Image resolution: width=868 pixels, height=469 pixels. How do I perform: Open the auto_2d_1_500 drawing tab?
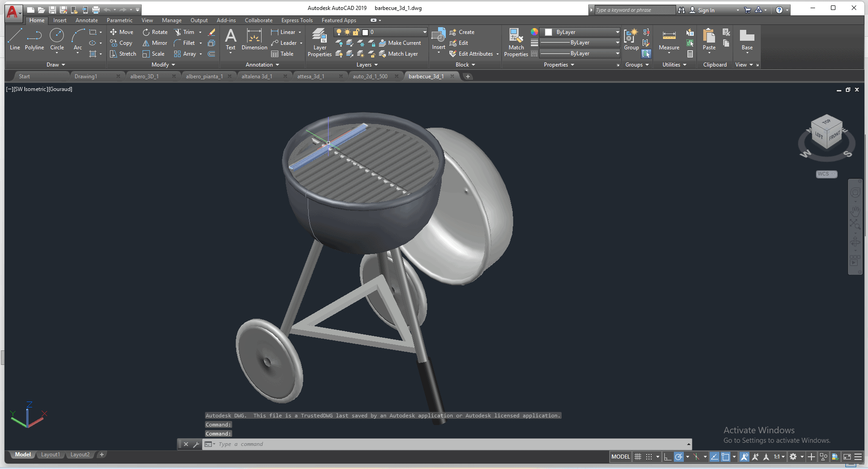point(370,76)
